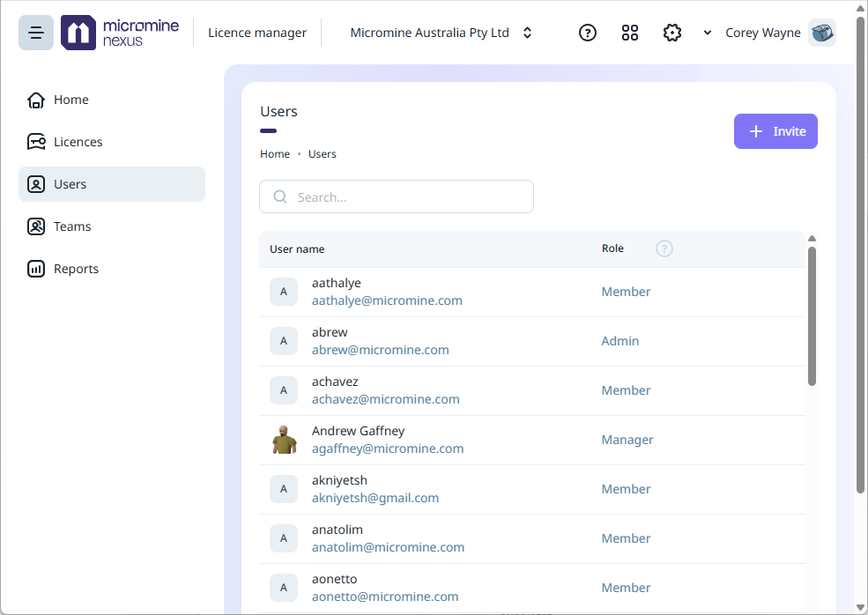Open Teams in the sidebar
Screen dimensions: 868x615
pyautogui.click(x=72, y=226)
